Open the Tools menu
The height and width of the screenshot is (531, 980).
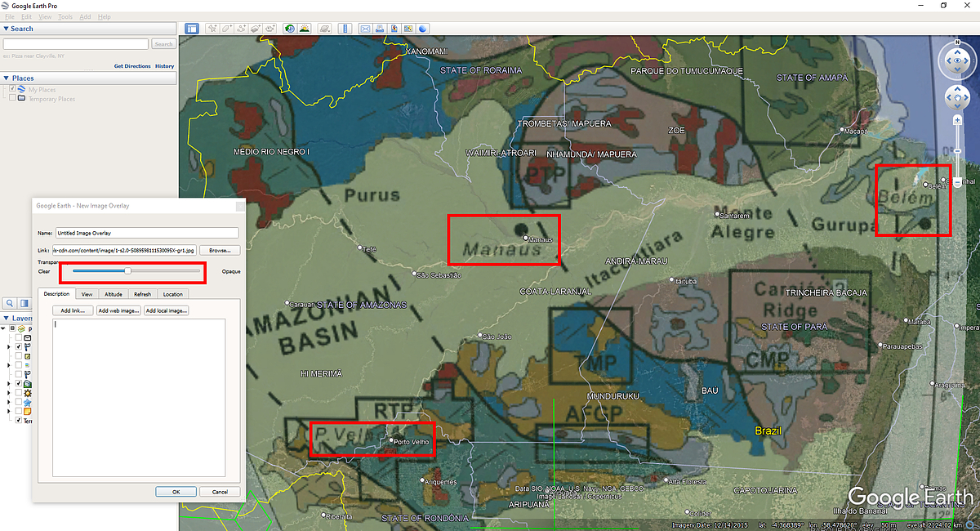coord(65,16)
